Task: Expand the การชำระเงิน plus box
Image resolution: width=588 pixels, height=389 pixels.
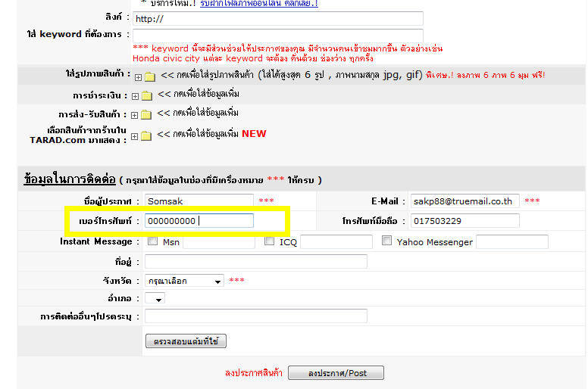Action: (x=135, y=96)
